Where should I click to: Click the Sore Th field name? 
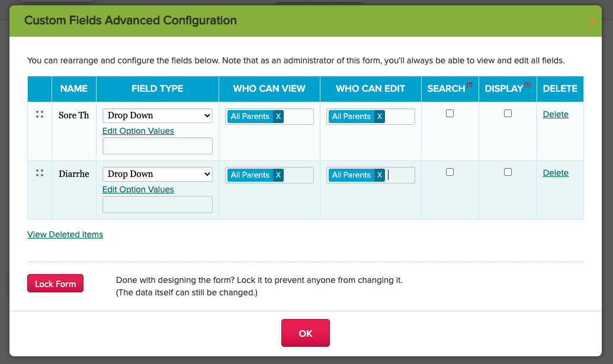click(74, 115)
